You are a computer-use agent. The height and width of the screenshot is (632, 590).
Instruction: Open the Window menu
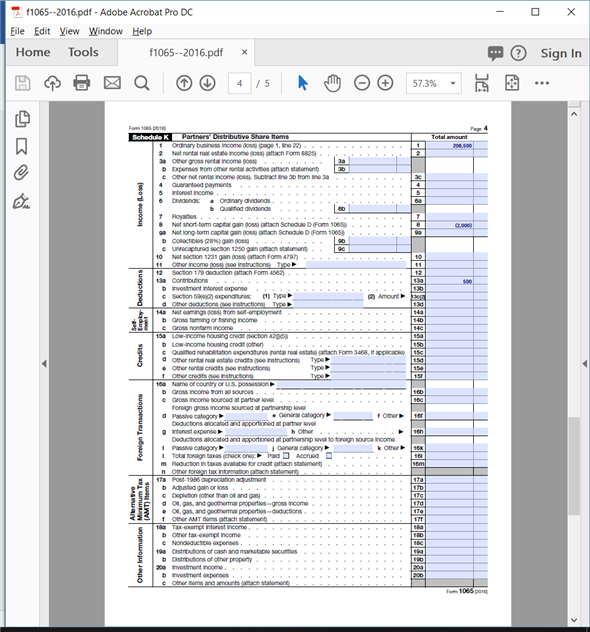point(106,31)
